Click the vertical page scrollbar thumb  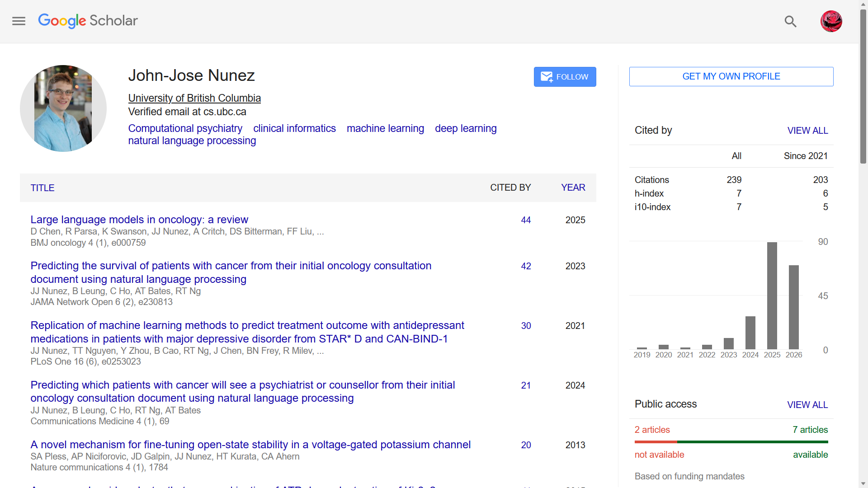tap(863, 86)
